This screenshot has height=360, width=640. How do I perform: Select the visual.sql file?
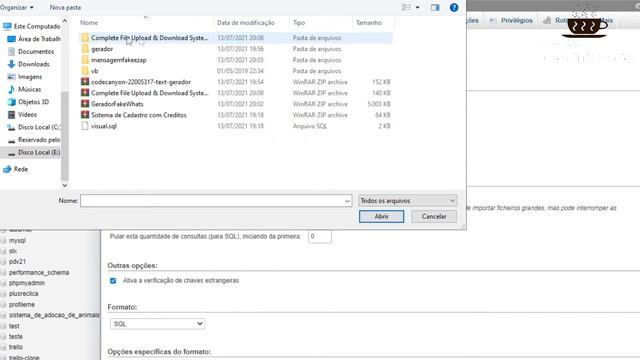point(235,126)
